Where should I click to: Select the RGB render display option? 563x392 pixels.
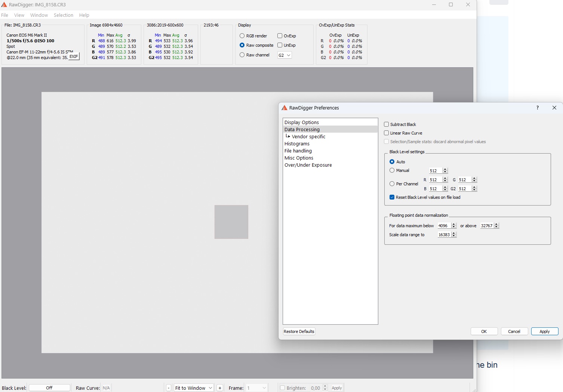pyautogui.click(x=242, y=36)
